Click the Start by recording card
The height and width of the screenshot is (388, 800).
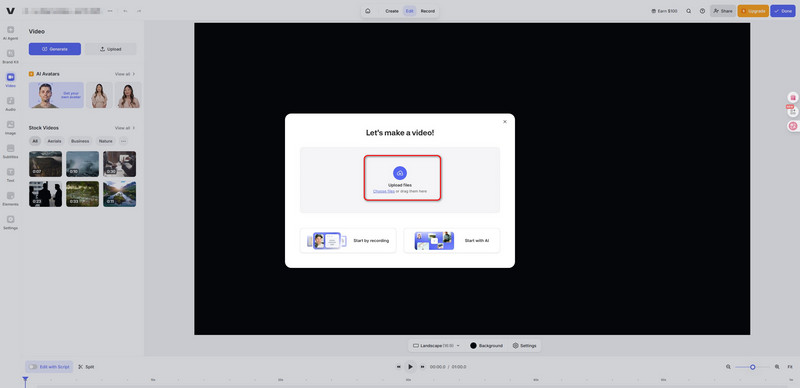[x=348, y=240]
